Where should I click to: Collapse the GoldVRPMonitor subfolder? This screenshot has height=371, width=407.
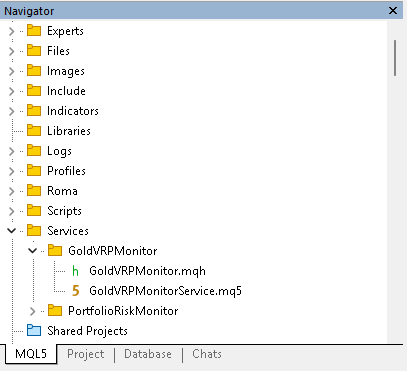click(x=32, y=251)
